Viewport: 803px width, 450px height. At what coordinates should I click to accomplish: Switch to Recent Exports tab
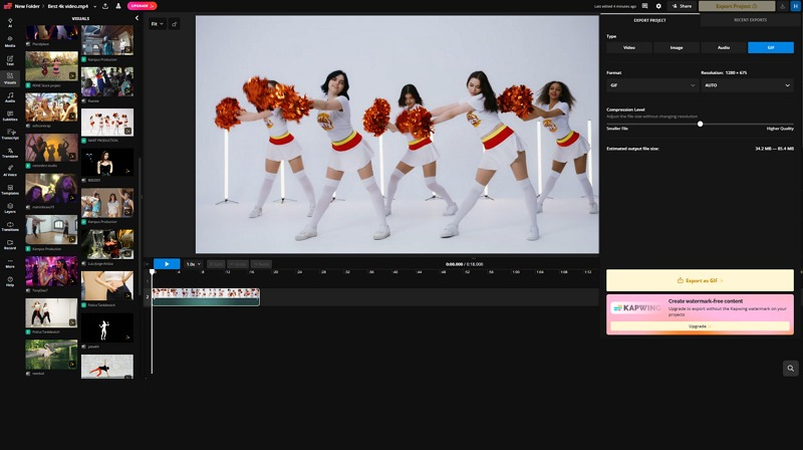tap(750, 20)
